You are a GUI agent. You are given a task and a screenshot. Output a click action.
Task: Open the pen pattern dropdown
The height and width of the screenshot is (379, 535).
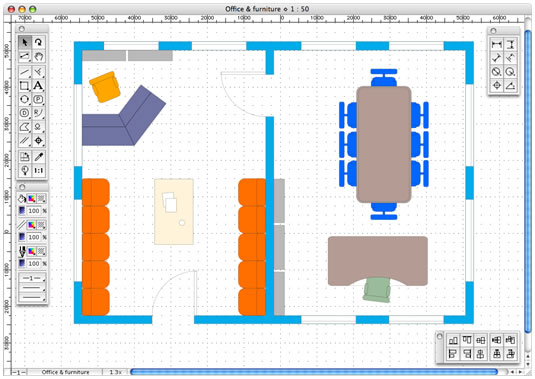pos(41,251)
